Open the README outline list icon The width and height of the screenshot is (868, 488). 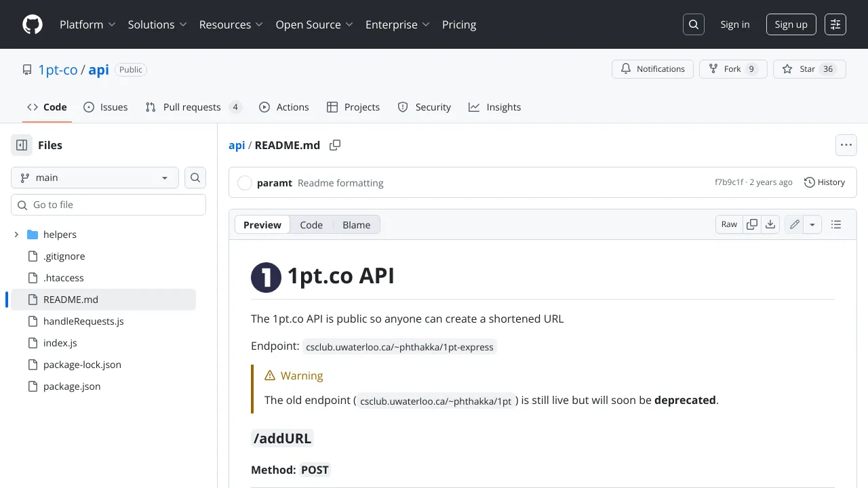point(836,224)
